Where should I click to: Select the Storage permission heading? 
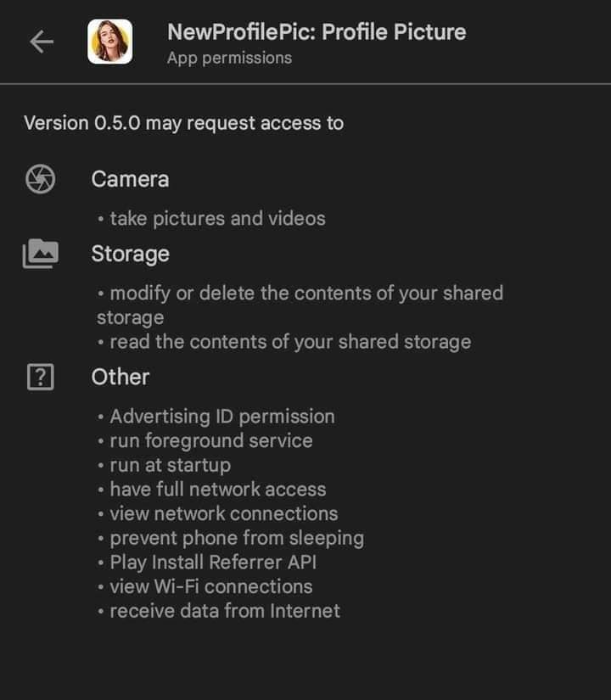pyautogui.click(x=130, y=254)
